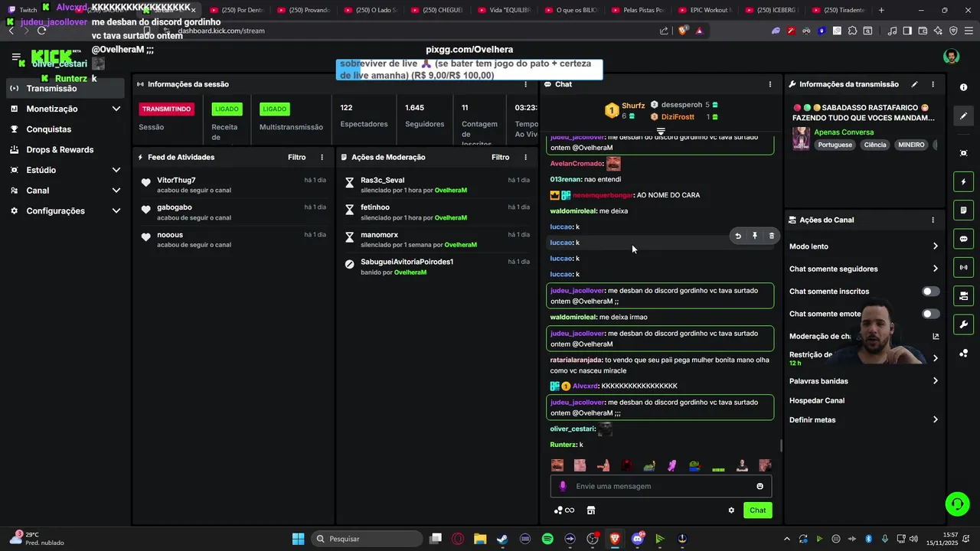Toggle the wrench panel icon in sidebar
This screenshot has height=551, width=980.
pos(963,324)
